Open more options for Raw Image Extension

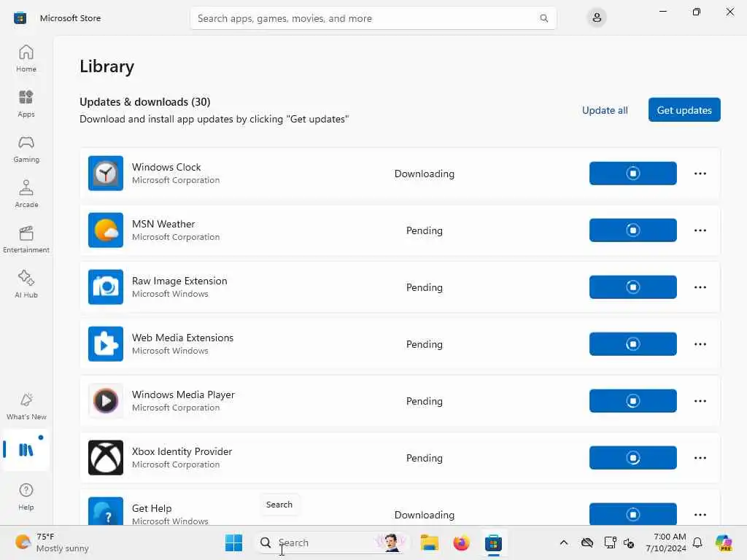point(700,287)
